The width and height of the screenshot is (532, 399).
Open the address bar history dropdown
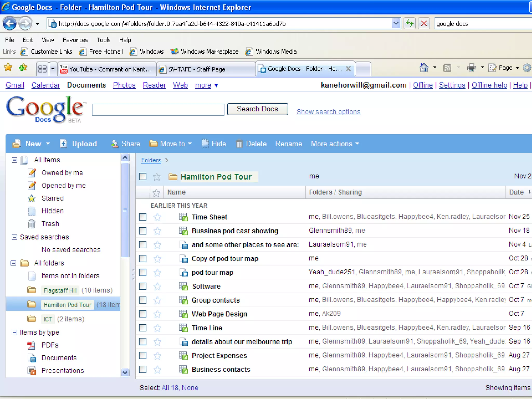pyautogui.click(x=396, y=24)
